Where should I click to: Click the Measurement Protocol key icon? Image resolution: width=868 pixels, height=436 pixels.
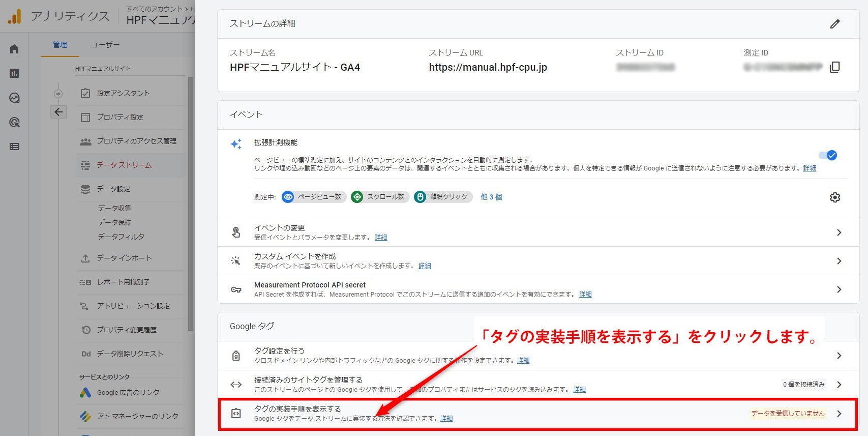[236, 289]
